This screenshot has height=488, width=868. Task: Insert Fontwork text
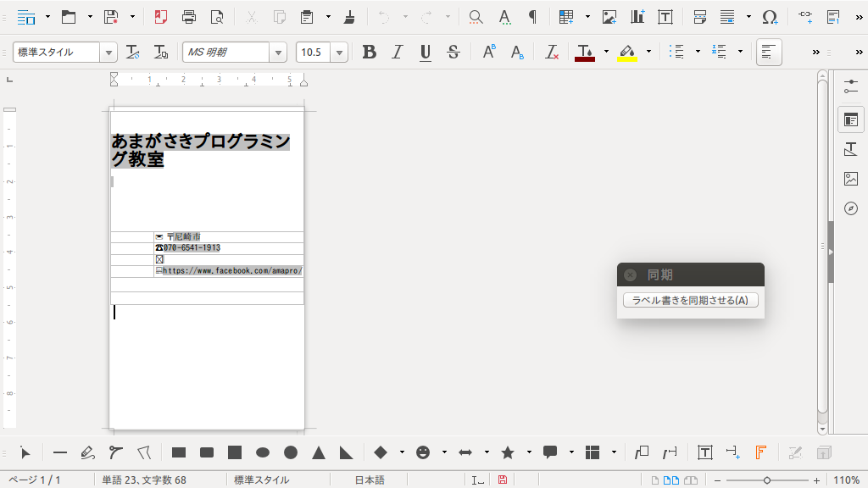click(760, 453)
